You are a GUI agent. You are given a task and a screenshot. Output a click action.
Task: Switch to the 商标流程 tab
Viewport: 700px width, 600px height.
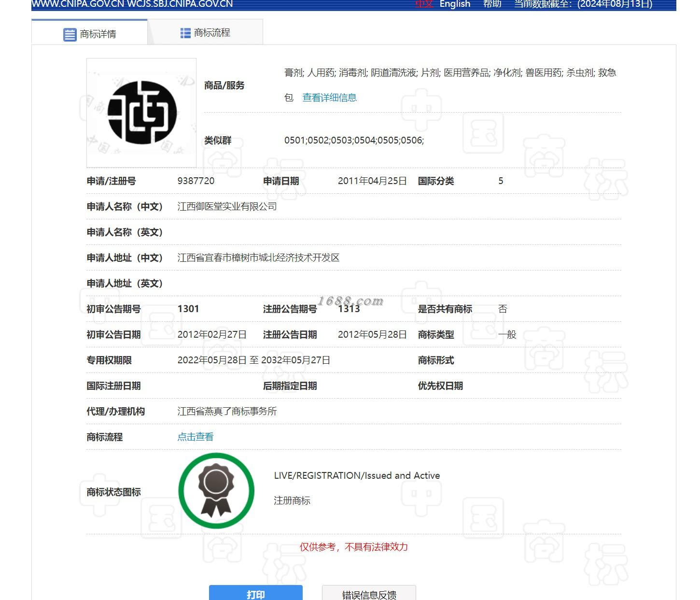(x=205, y=33)
